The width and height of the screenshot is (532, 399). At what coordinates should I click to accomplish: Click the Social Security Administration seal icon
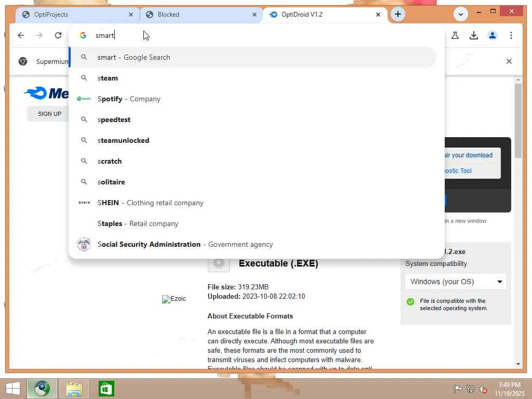[84, 244]
